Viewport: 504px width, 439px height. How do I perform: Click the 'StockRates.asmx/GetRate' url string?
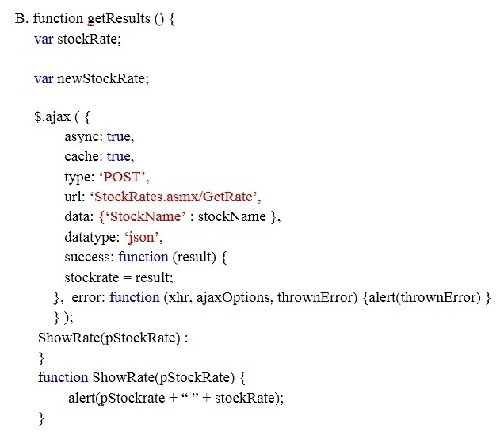(175, 197)
